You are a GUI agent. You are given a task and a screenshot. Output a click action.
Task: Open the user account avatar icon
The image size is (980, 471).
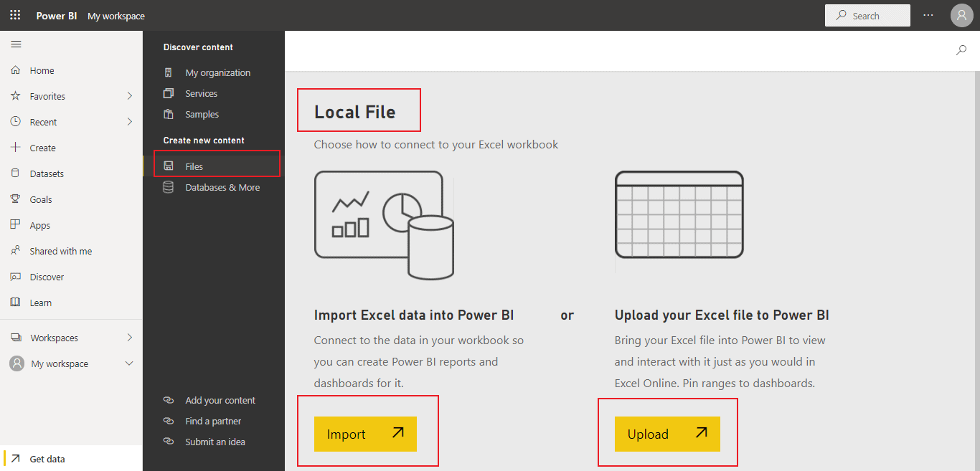click(962, 15)
